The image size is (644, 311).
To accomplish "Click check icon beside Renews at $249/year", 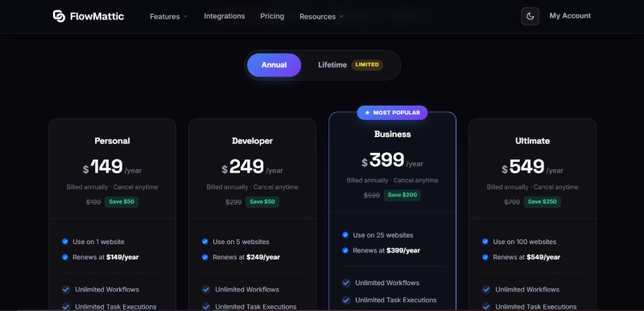I will [205, 257].
